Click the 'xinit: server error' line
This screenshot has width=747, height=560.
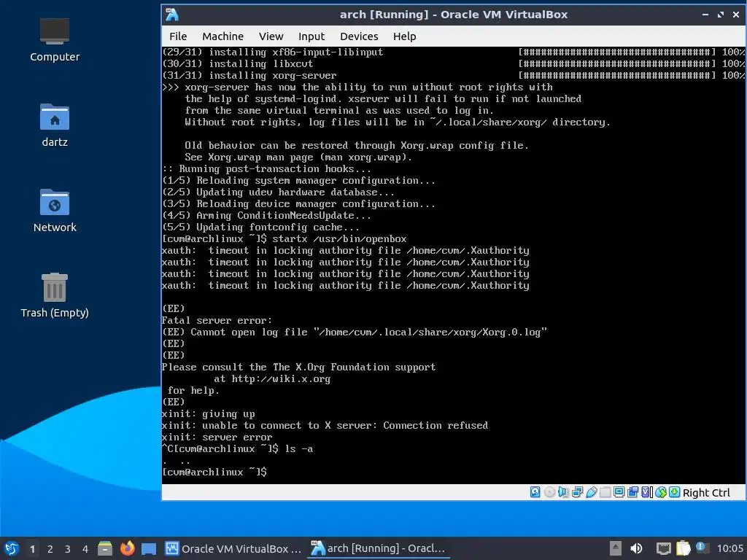tap(217, 437)
